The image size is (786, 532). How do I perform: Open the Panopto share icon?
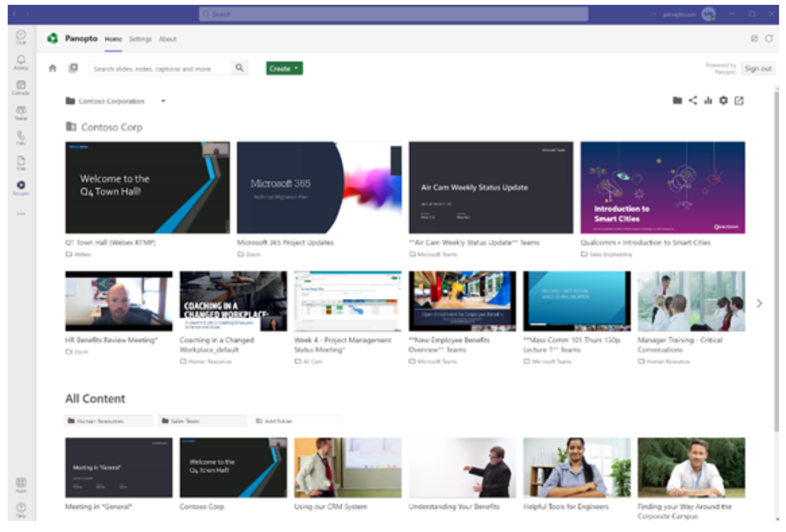point(692,101)
